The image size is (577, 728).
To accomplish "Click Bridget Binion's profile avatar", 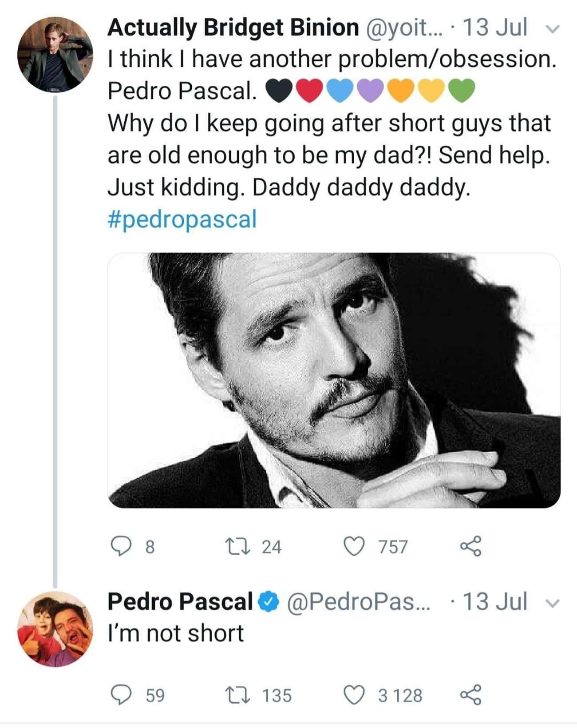I will (x=55, y=55).
